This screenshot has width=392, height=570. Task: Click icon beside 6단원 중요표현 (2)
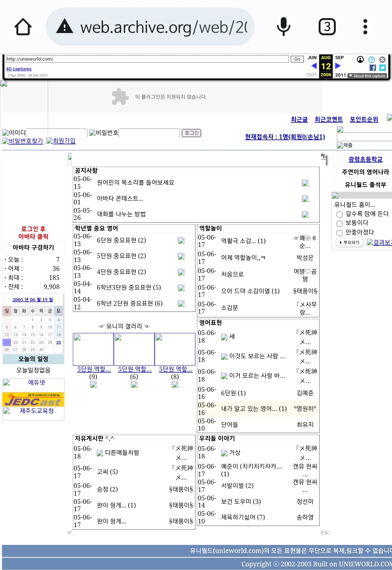181,240
